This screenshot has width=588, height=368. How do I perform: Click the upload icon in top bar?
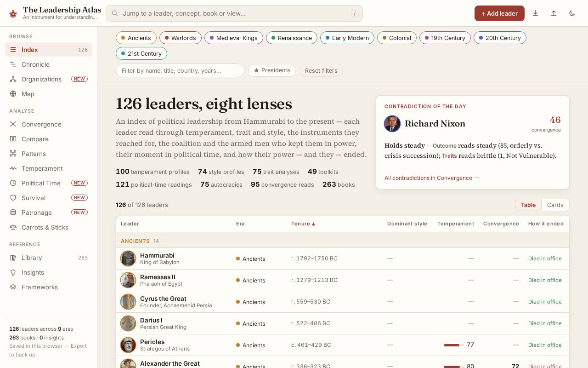point(554,13)
